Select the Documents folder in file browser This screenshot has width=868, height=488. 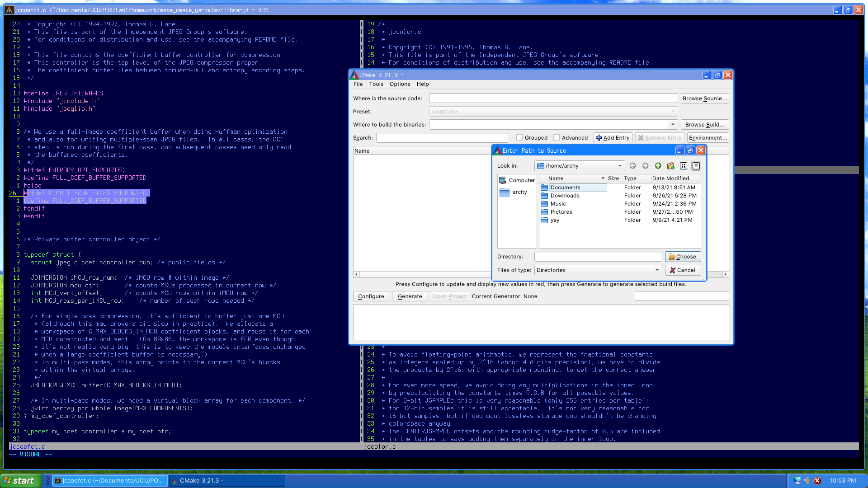[x=565, y=187]
